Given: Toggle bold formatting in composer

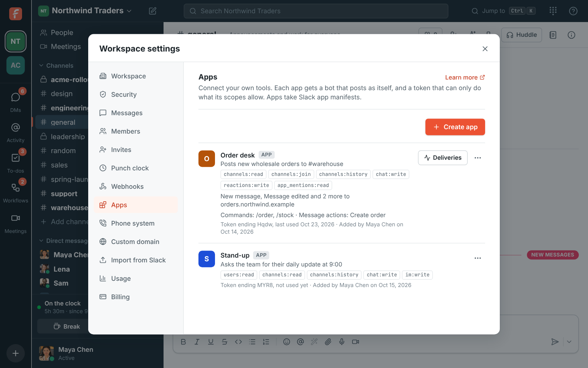Looking at the screenshot, I should point(183,342).
